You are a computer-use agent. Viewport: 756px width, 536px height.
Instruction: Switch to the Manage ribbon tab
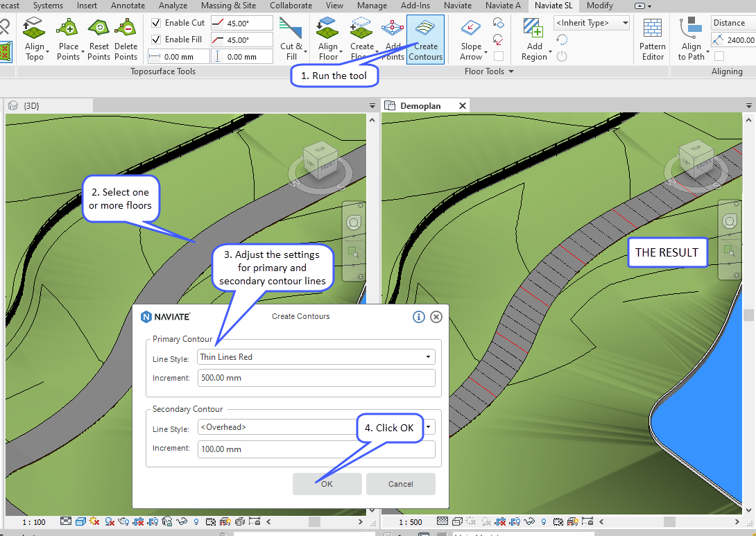pos(372,6)
